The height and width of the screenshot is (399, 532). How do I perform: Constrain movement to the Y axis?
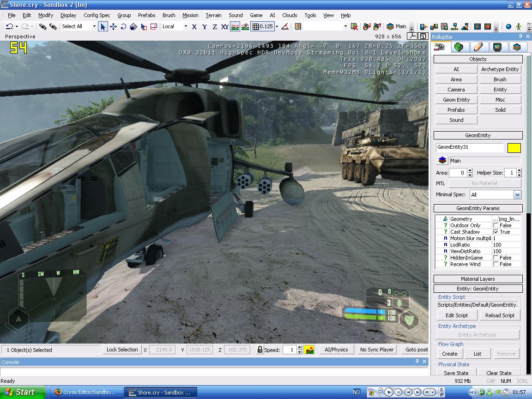tap(204, 26)
